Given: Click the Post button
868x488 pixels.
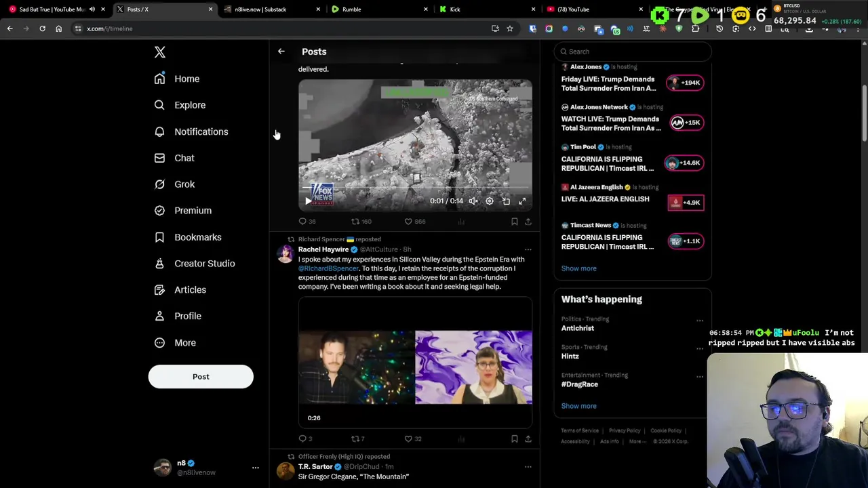Looking at the screenshot, I should (x=201, y=377).
